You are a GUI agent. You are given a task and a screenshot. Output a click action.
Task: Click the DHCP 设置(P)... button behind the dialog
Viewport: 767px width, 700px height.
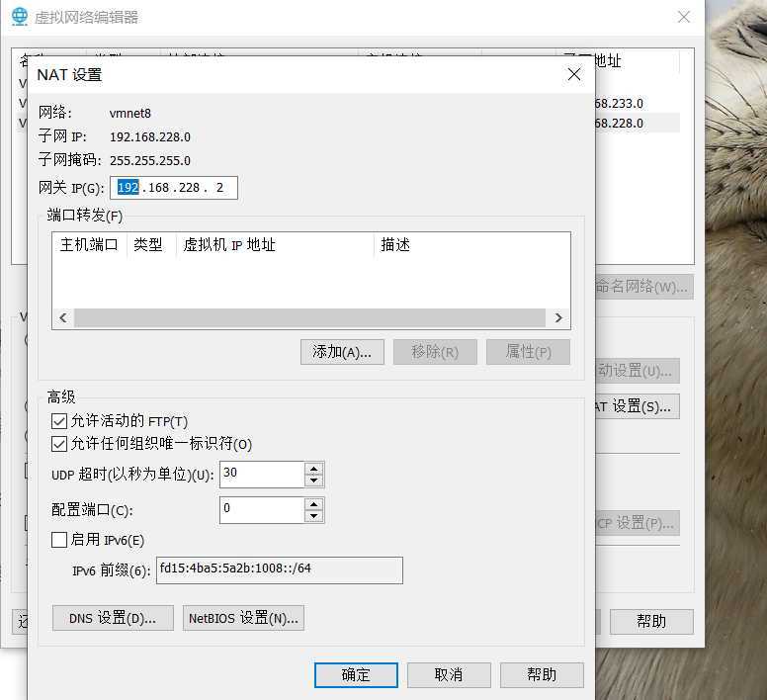638,523
